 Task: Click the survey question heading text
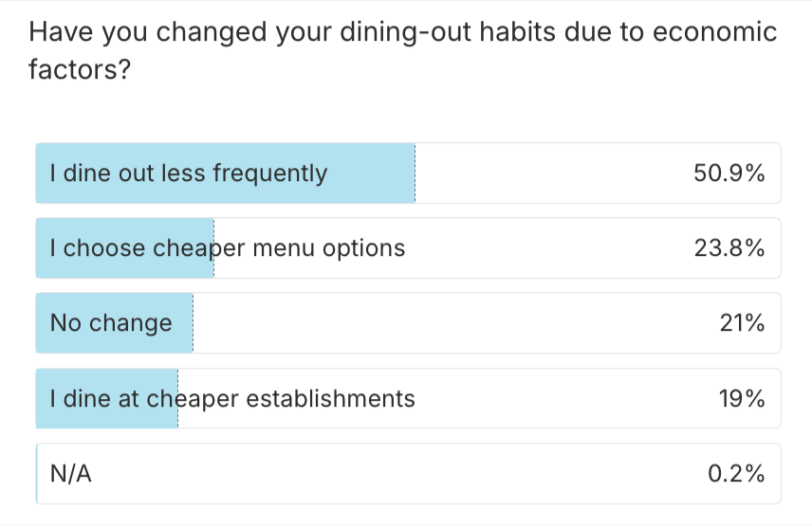pyautogui.click(x=403, y=34)
